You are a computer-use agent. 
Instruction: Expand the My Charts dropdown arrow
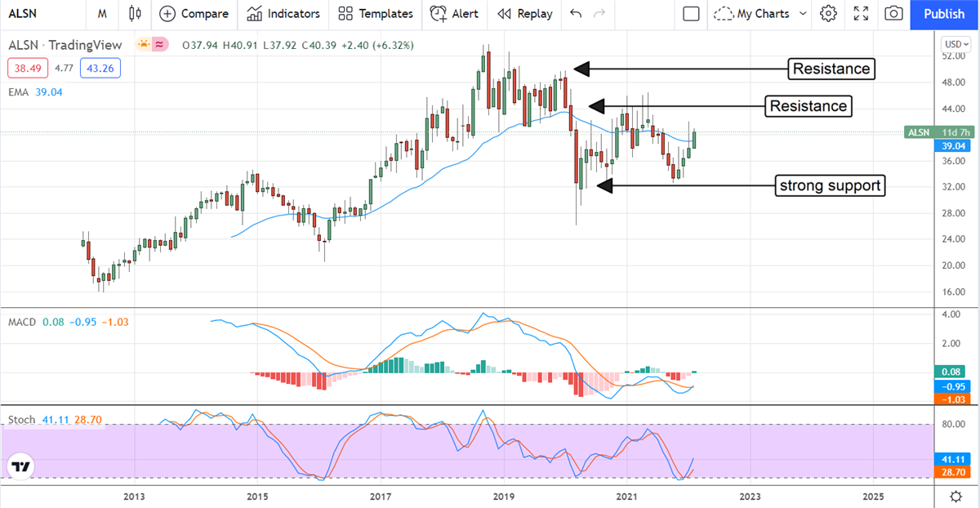(x=803, y=14)
